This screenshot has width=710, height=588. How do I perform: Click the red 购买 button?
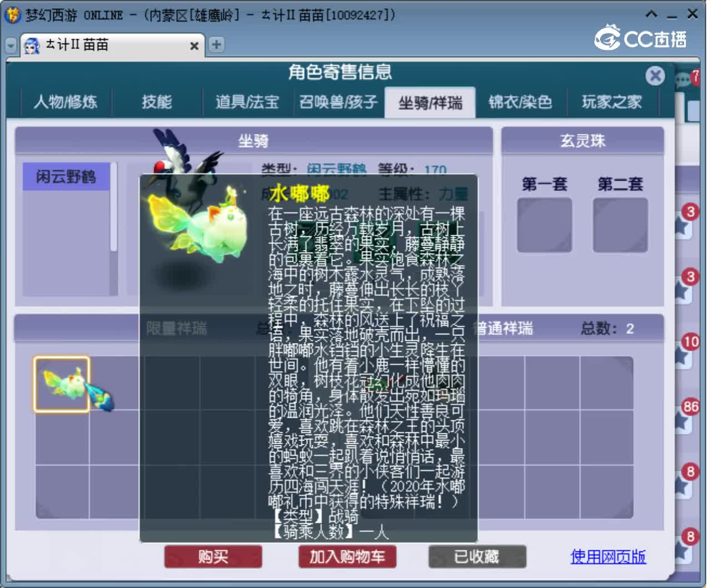point(213,556)
